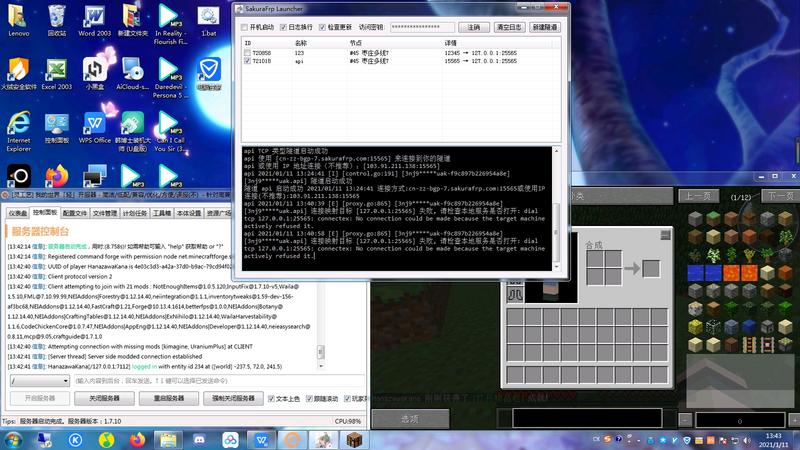This screenshot has width=800, height=450.
Task: Click the server console scrollbar down arrow
Action: pyautogui.click(x=320, y=366)
